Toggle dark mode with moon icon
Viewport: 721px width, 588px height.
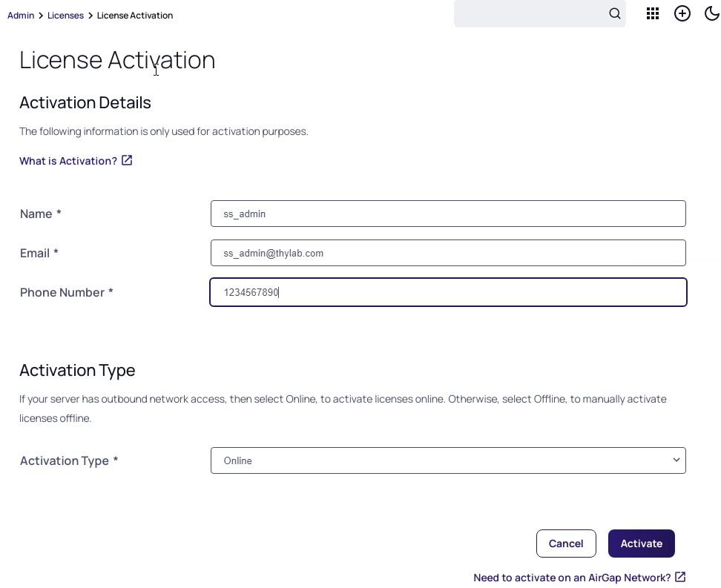[x=712, y=14]
